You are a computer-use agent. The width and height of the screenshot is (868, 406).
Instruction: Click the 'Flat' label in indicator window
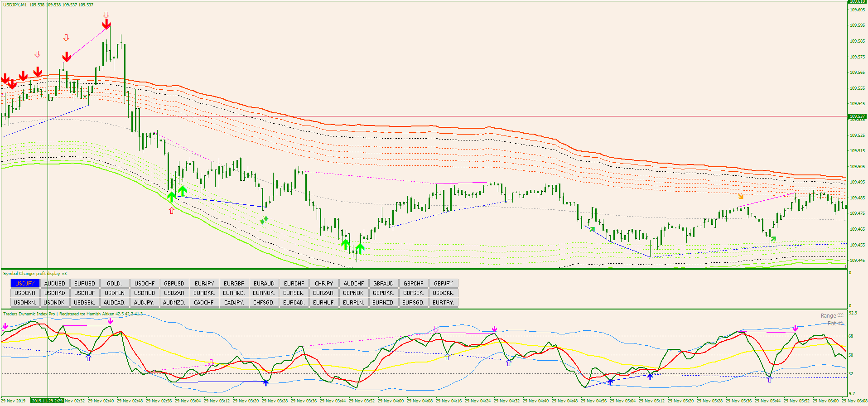(x=832, y=324)
